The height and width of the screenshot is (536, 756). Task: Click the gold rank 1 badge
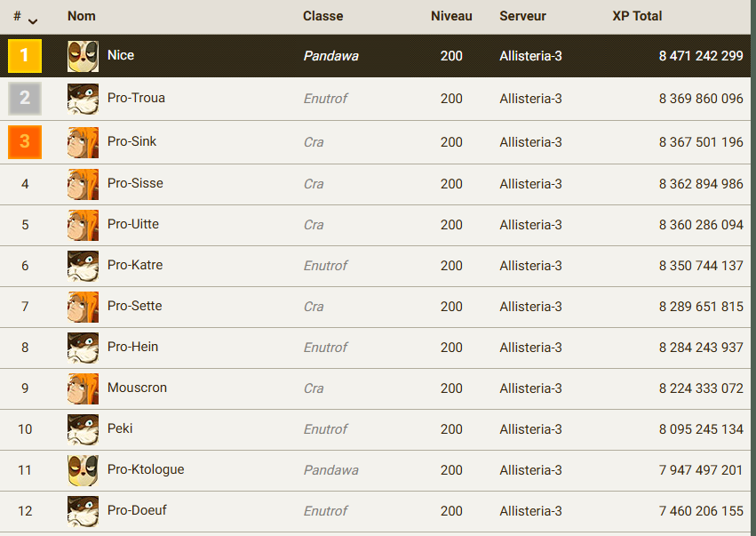(25, 56)
